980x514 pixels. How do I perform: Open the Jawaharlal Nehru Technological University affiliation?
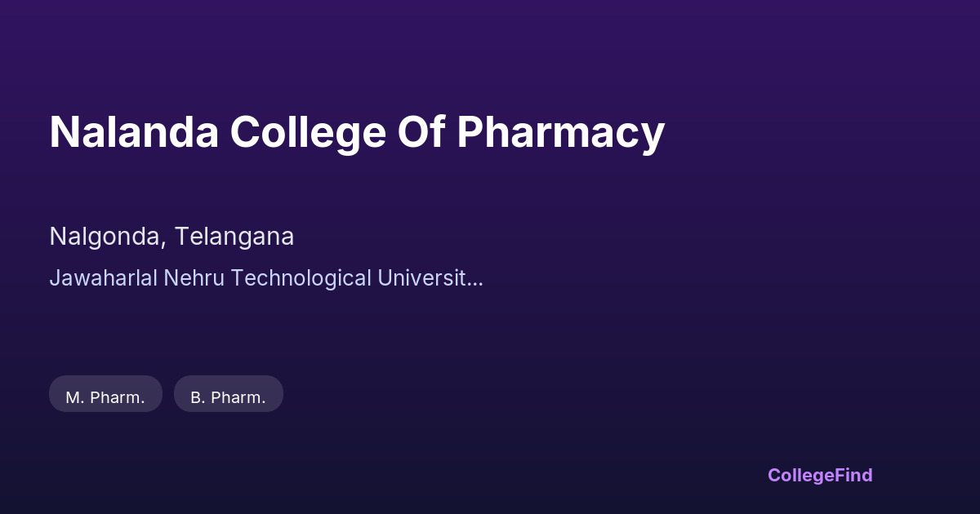click(x=265, y=277)
